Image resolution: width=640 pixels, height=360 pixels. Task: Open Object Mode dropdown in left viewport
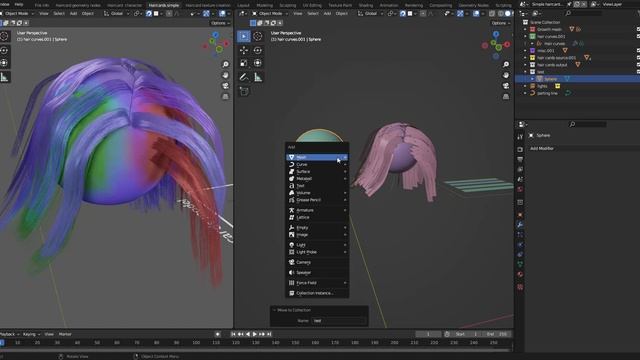click(17, 13)
